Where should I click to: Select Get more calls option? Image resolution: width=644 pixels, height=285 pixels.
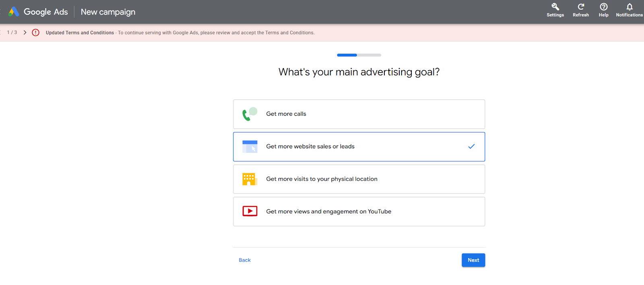[x=359, y=114]
